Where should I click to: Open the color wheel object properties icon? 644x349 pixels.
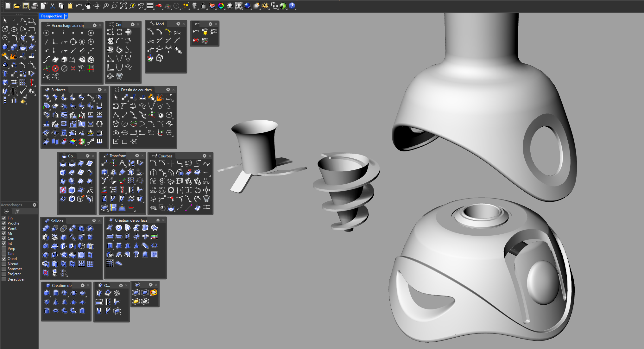tap(221, 6)
